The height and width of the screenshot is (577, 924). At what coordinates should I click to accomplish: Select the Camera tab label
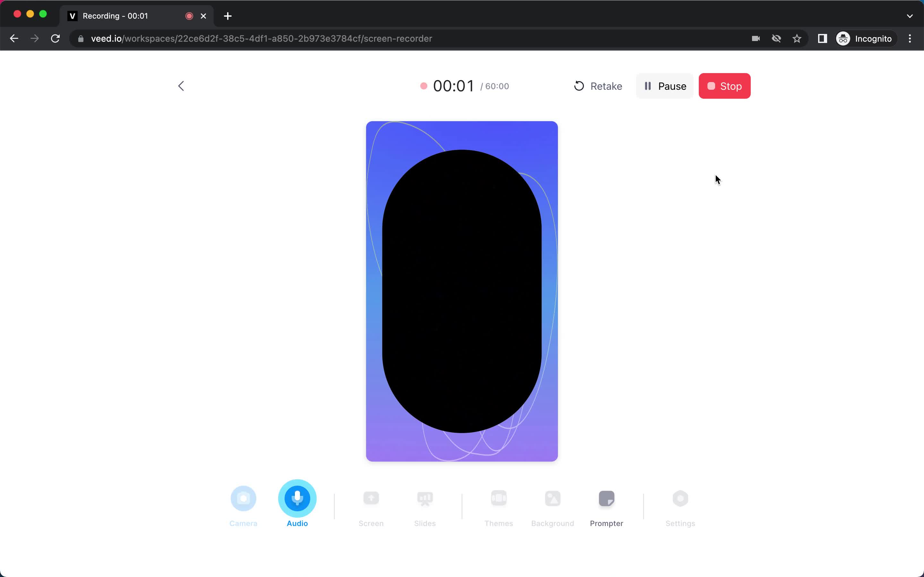[x=243, y=523]
